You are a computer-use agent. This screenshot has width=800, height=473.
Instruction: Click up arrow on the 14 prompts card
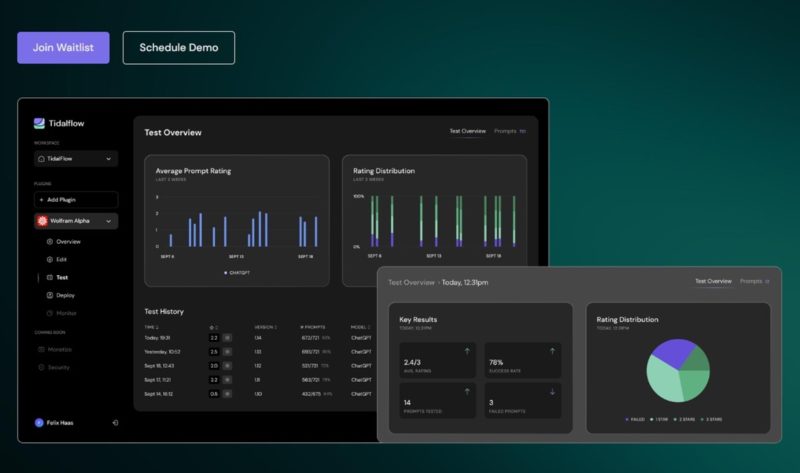tap(467, 391)
